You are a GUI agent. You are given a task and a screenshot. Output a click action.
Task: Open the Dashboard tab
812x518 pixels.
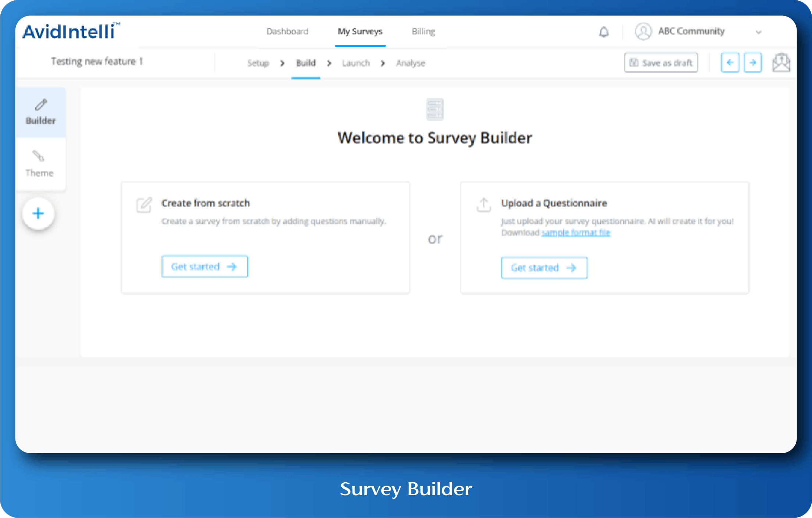point(288,32)
